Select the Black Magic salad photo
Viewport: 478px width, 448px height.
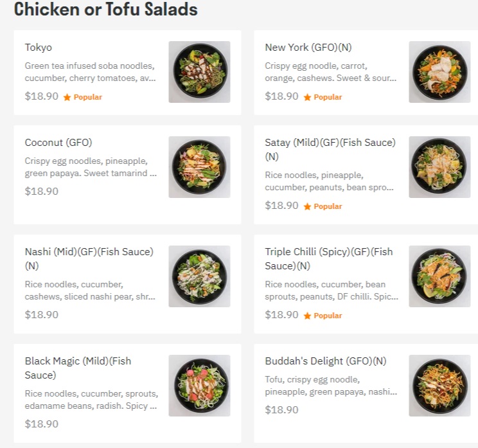[199, 386]
